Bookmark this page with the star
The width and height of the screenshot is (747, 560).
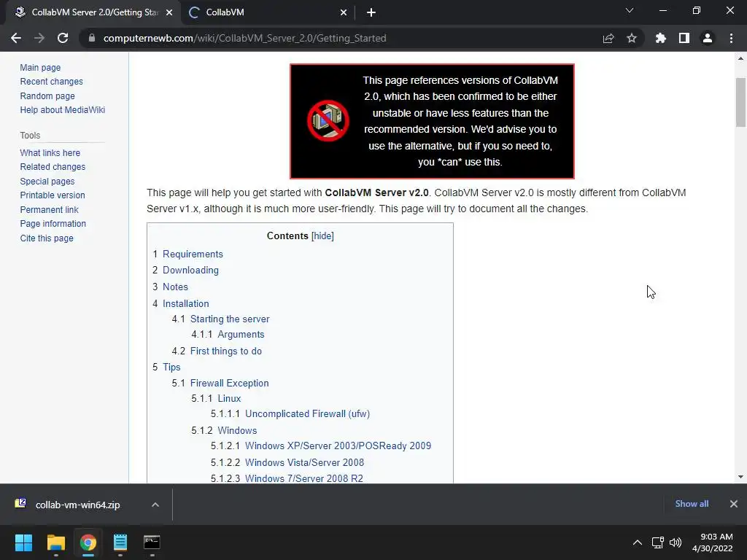pos(632,38)
